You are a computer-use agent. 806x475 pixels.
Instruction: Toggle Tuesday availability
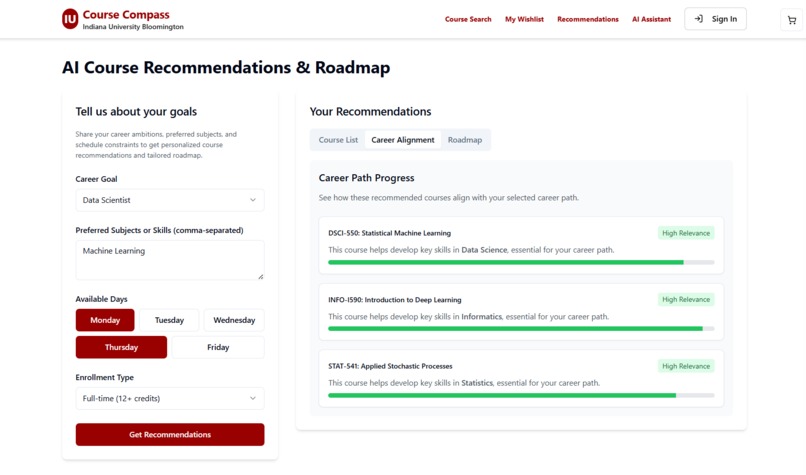point(169,320)
